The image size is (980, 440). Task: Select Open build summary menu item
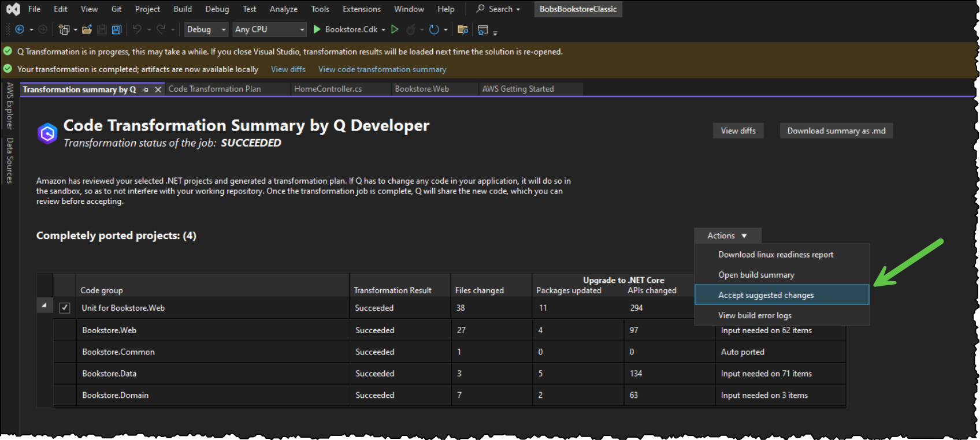pos(782,275)
